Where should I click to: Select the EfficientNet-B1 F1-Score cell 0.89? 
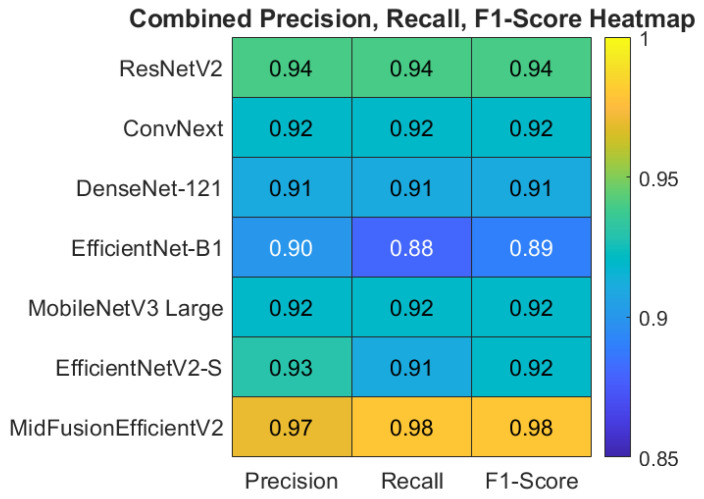tap(532, 247)
